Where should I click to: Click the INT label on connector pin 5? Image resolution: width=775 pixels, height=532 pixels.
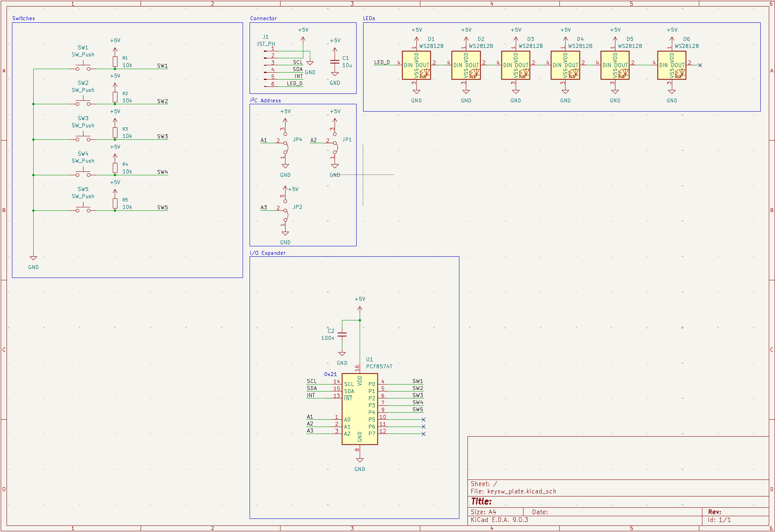(299, 76)
